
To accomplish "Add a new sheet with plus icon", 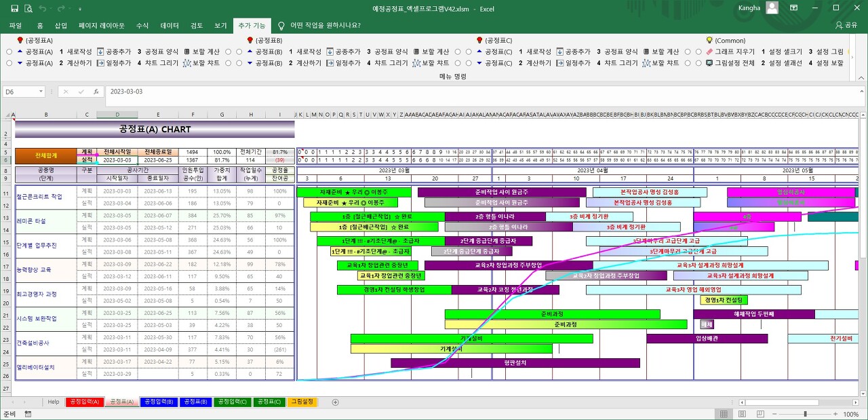I will 335,402.
